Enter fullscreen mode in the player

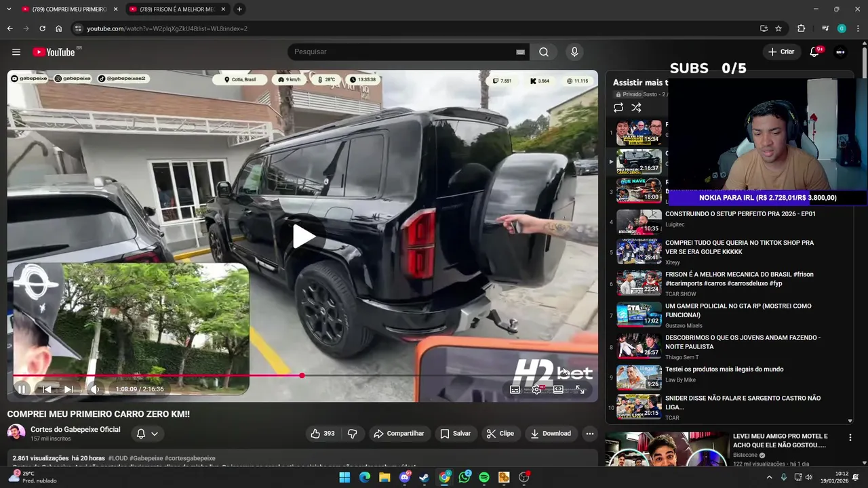click(x=580, y=390)
